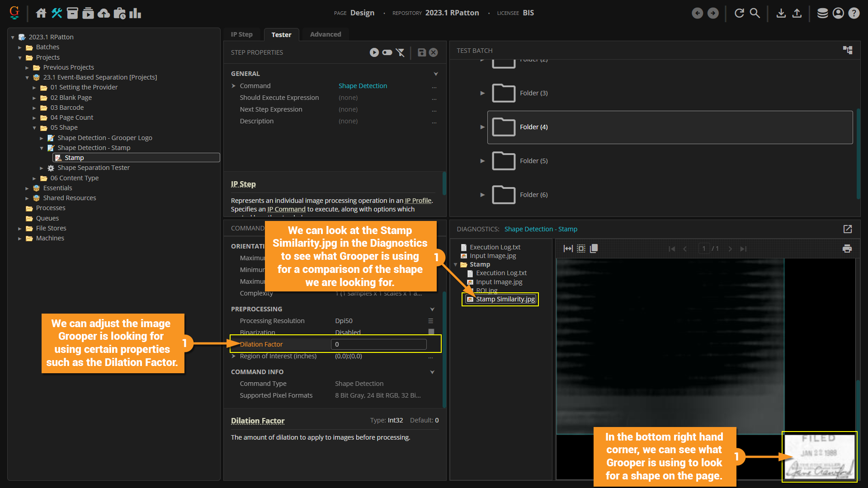Click the Dilation Factor input field
Image resolution: width=868 pixels, height=488 pixels.
click(379, 344)
